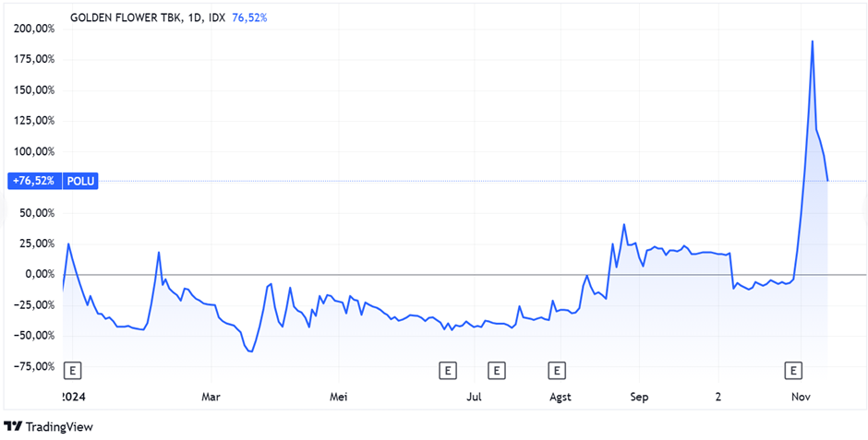Click the Jul date label

(x=474, y=397)
